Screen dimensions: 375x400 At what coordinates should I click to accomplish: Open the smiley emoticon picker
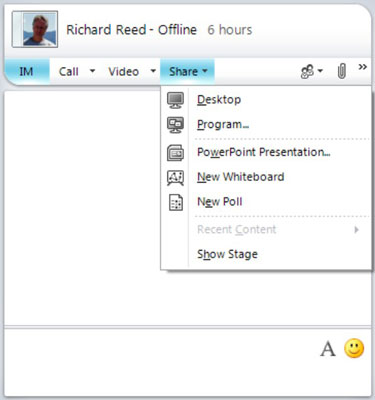tap(354, 348)
